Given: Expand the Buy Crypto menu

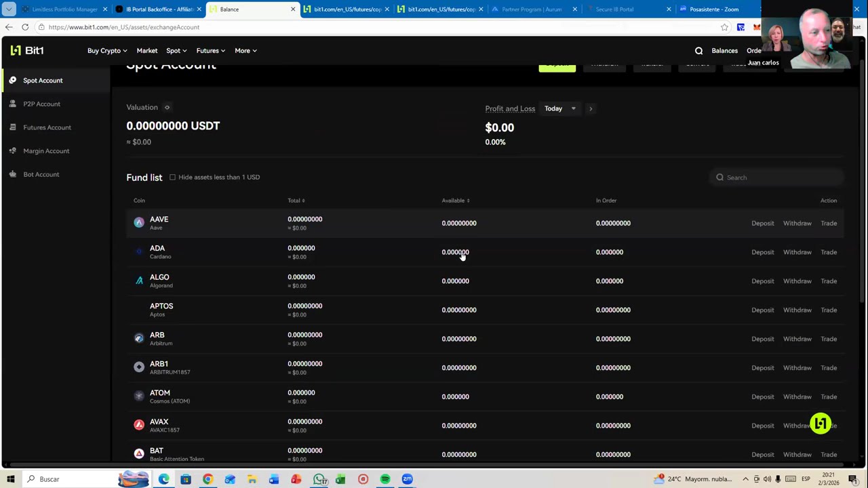Looking at the screenshot, I should point(107,51).
